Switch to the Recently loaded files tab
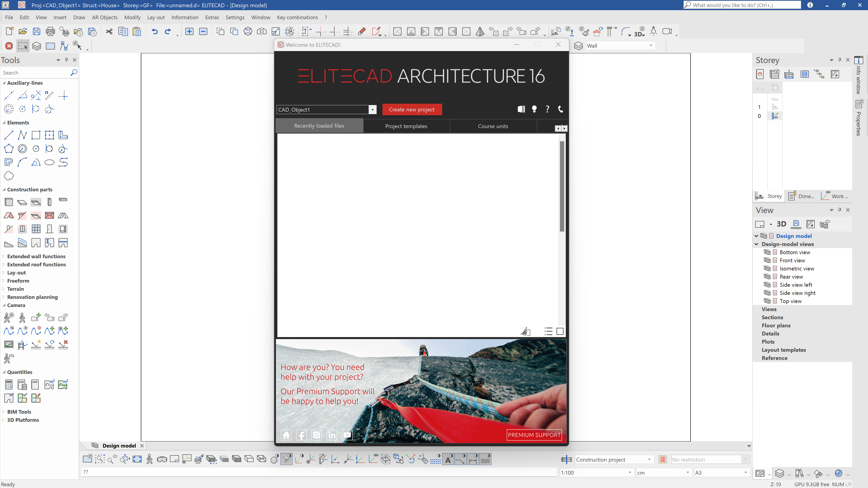868x488 pixels. pyautogui.click(x=319, y=126)
